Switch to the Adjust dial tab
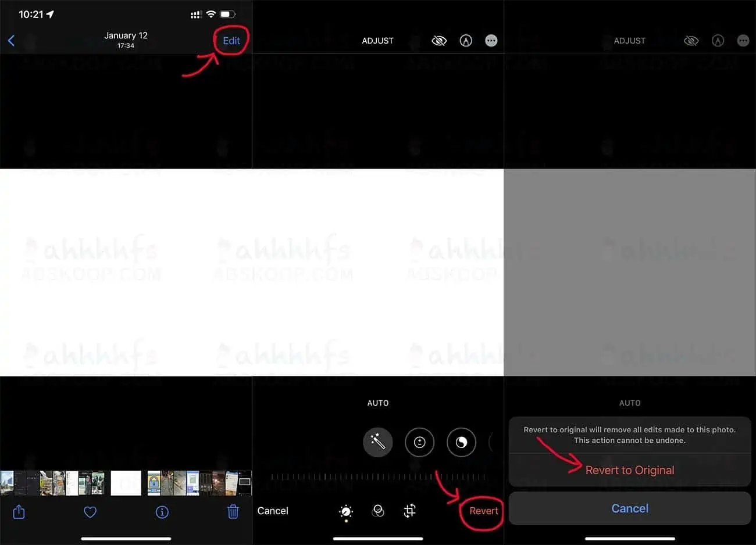Viewport: 756px width, 545px height. tap(346, 511)
